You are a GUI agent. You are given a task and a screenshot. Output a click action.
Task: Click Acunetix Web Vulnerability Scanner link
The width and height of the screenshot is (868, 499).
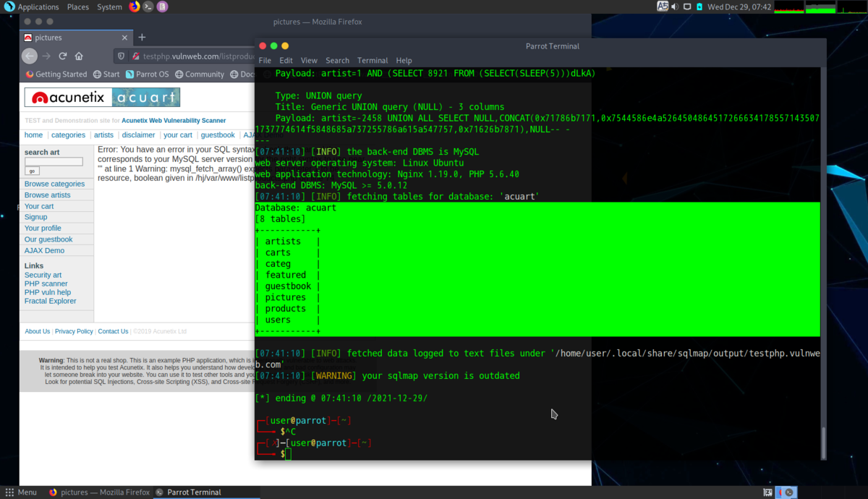(x=174, y=121)
